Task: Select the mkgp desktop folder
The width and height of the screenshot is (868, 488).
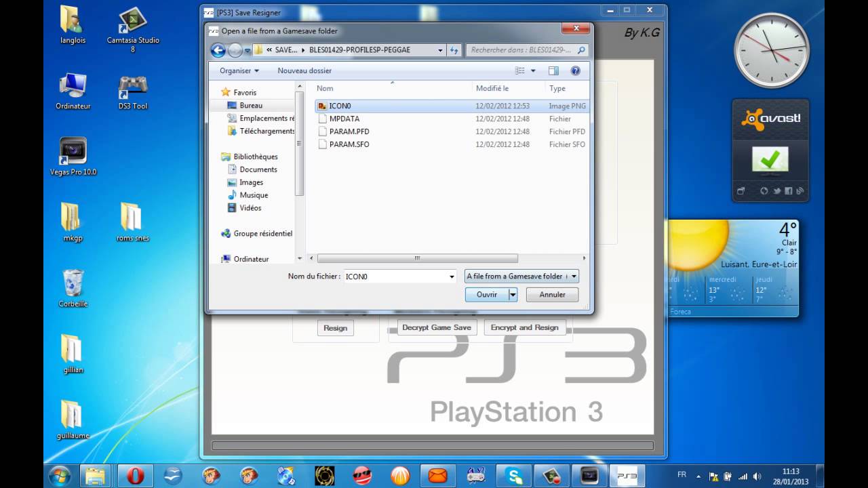Action: pyautogui.click(x=73, y=222)
